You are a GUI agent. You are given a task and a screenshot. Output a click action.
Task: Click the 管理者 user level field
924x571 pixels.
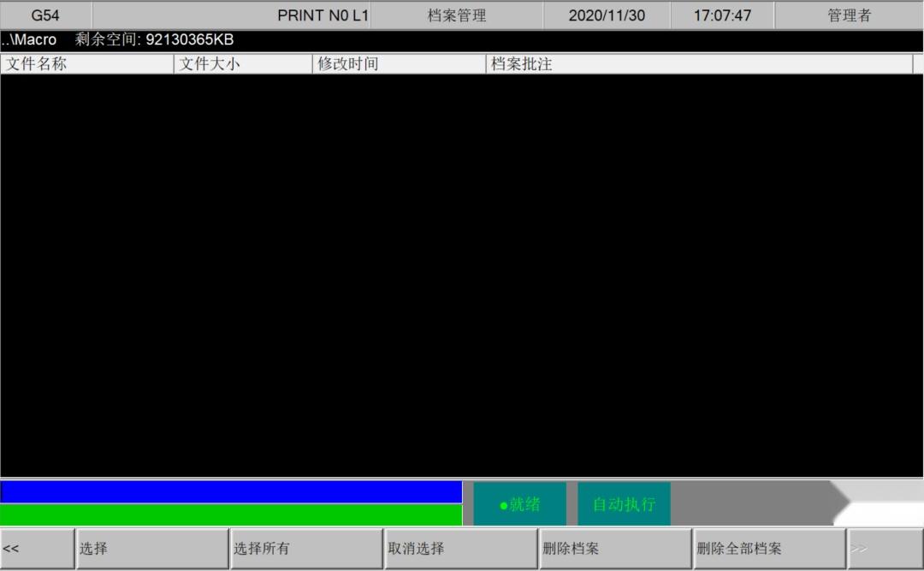point(850,15)
